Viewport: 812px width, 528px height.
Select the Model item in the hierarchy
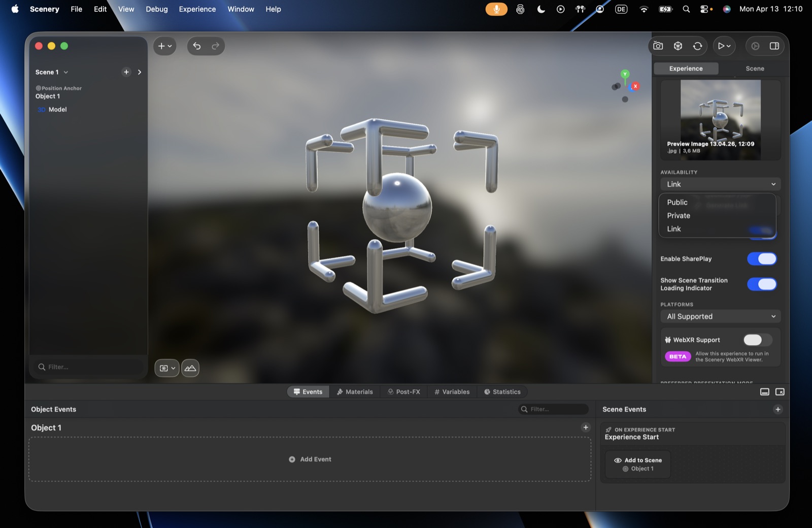[57, 110]
